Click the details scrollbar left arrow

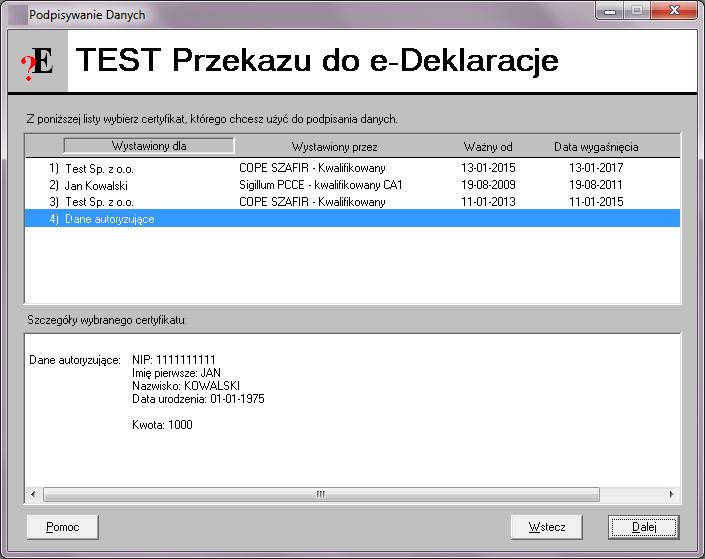pyautogui.click(x=33, y=494)
